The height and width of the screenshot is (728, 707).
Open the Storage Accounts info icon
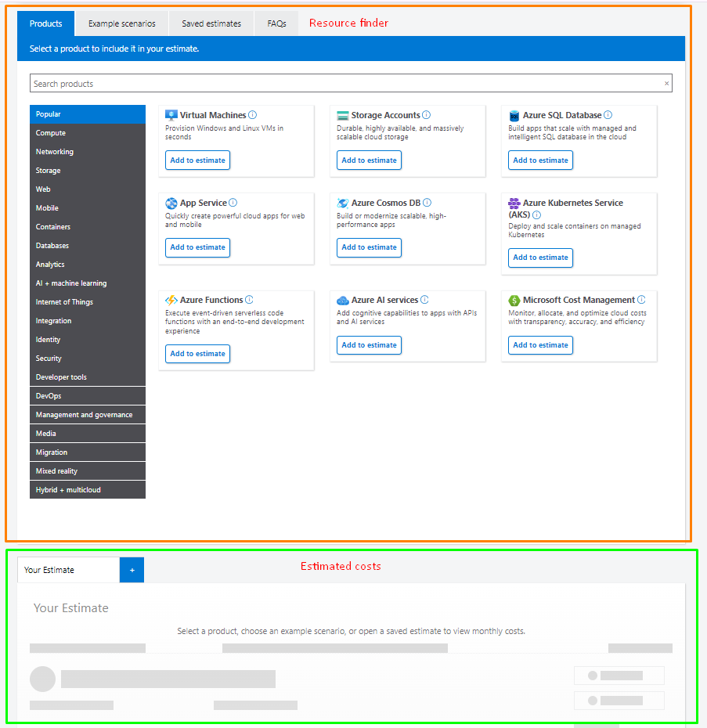[426, 114]
